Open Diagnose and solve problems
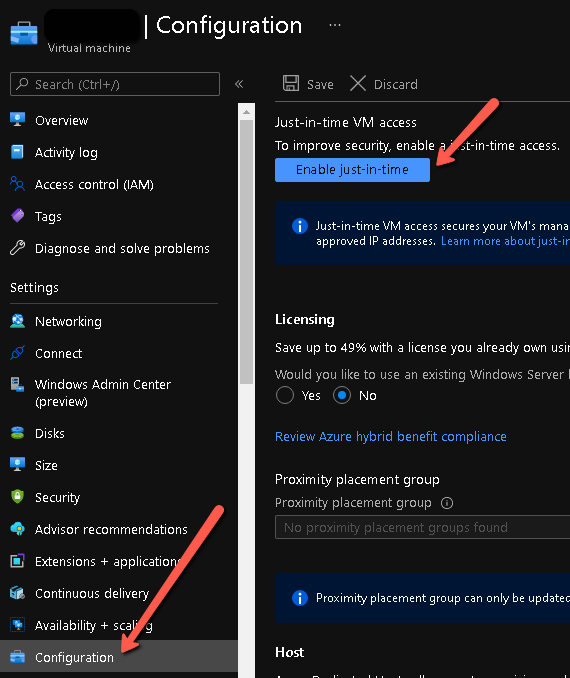The height and width of the screenshot is (678, 570). click(x=122, y=249)
